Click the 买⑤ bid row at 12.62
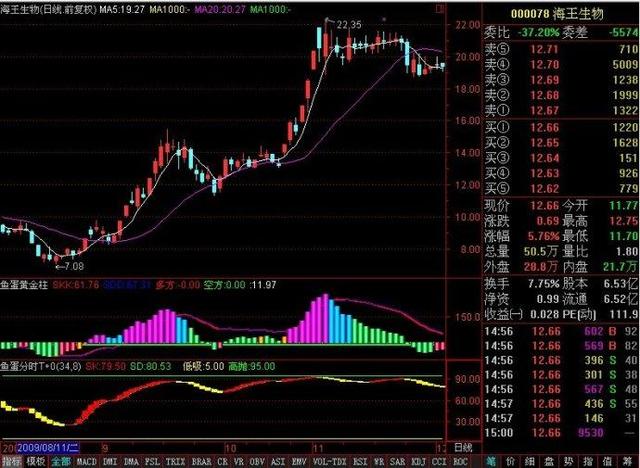 [x=561, y=189]
